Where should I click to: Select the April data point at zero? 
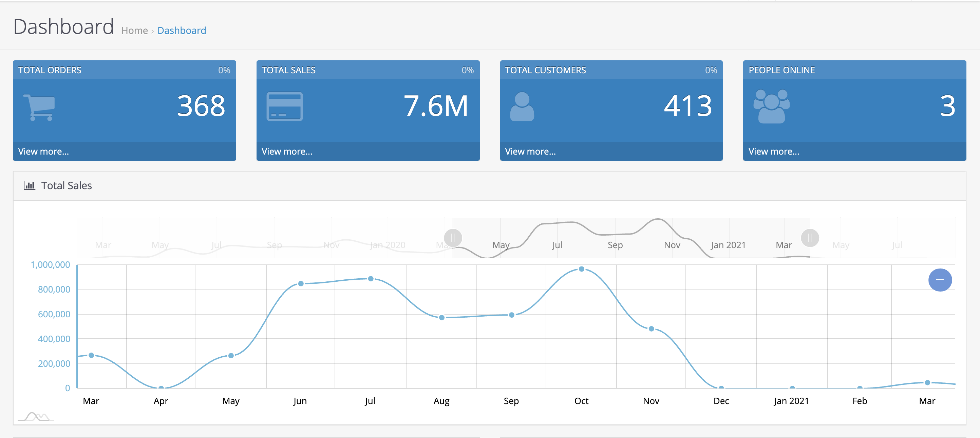click(x=161, y=388)
